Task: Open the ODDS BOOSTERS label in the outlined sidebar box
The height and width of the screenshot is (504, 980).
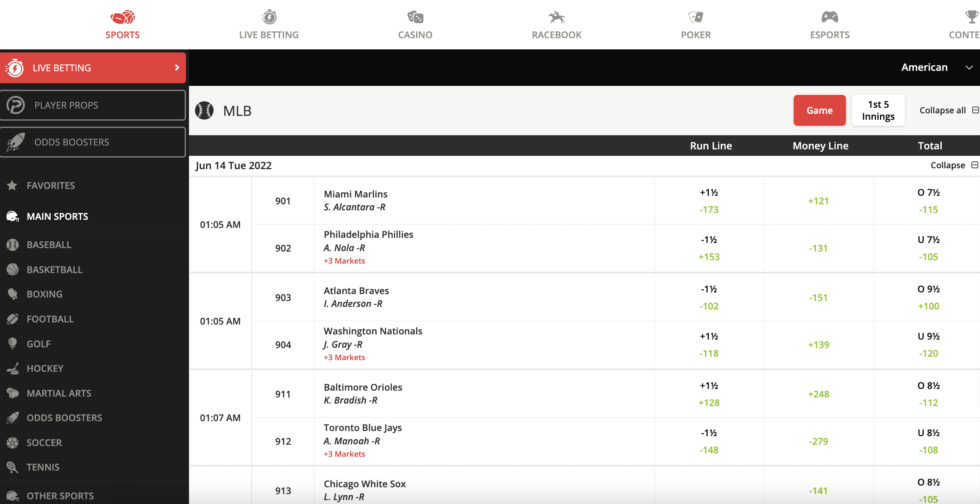Action: coord(72,142)
